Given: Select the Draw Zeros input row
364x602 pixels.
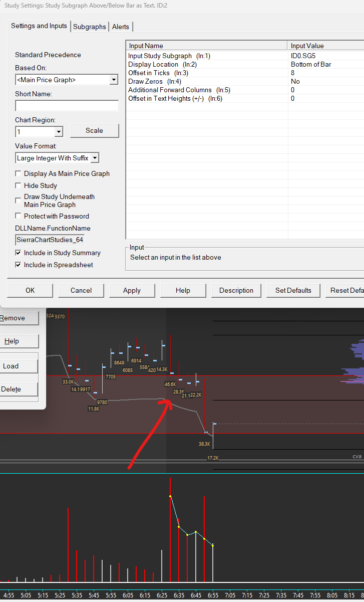Looking at the screenshot, I should pos(245,81).
